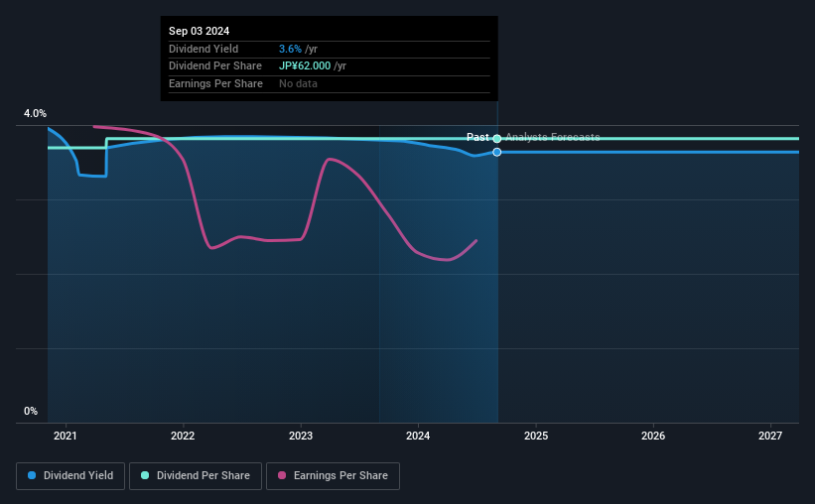Click the 4.0% y-axis label
The height and width of the screenshot is (504, 815).
click(x=35, y=113)
